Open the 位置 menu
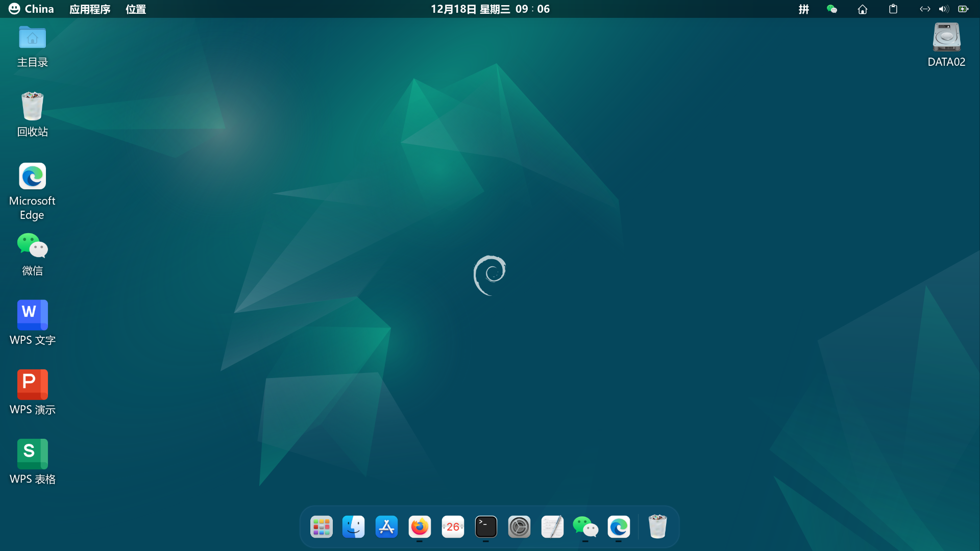Viewport: 980px width, 551px height. click(x=136, y=9)
